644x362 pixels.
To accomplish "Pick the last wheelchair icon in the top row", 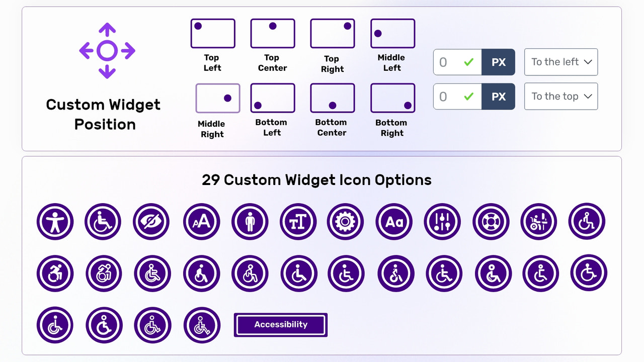I will [587, 221].
